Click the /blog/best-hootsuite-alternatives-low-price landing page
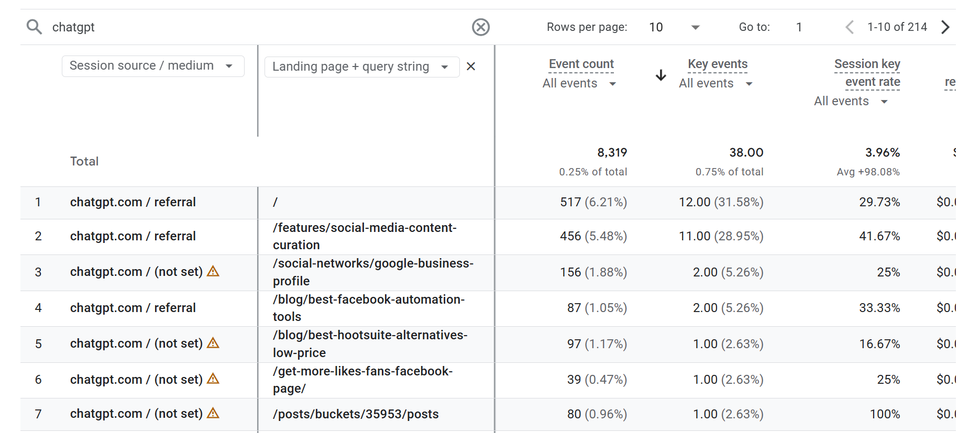980x433 pixels. (x=370, y=344)
